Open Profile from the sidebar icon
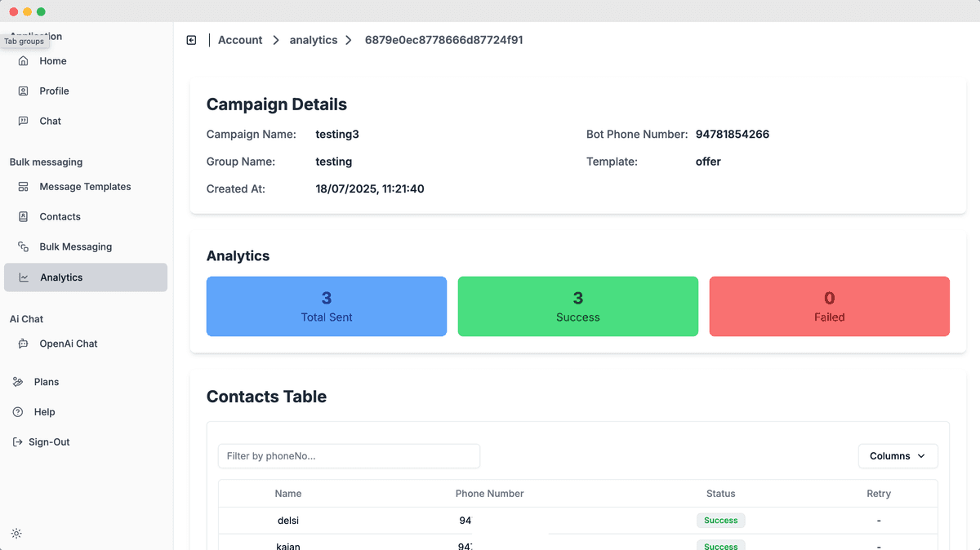The image size is (980, 550). [22, 91]
